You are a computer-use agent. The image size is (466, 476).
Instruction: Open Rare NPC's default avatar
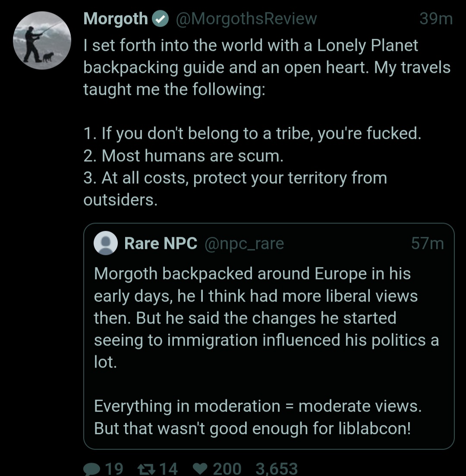pos(106,243)
